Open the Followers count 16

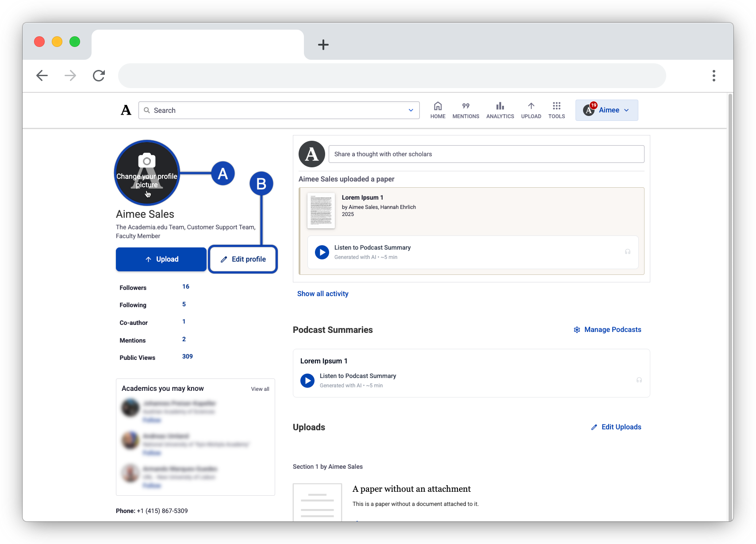186,287
